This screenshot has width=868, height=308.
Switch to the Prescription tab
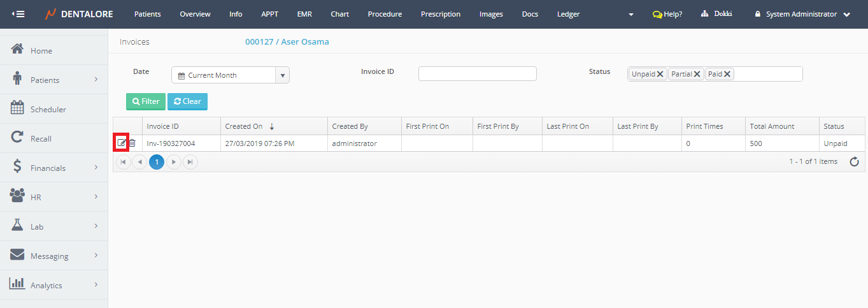(x=440, y=14)
